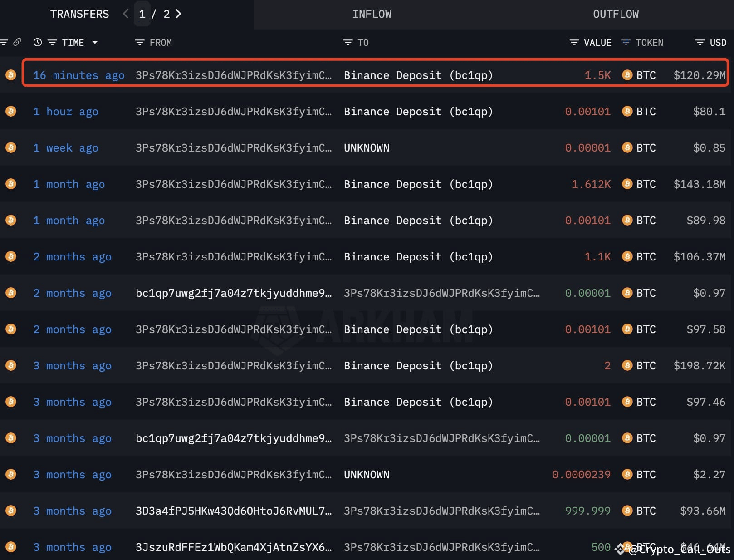Image resolution: width=734 pixels, height=560 pixels.
Task: Open the filter icon beside the FROM header
Action: click(140, 43)
